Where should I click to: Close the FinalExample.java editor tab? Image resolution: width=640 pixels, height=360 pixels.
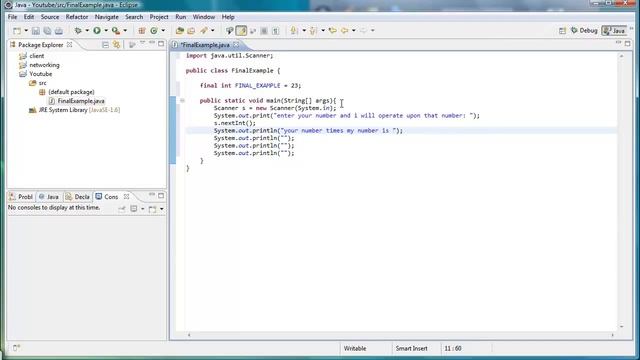[236, 45]
